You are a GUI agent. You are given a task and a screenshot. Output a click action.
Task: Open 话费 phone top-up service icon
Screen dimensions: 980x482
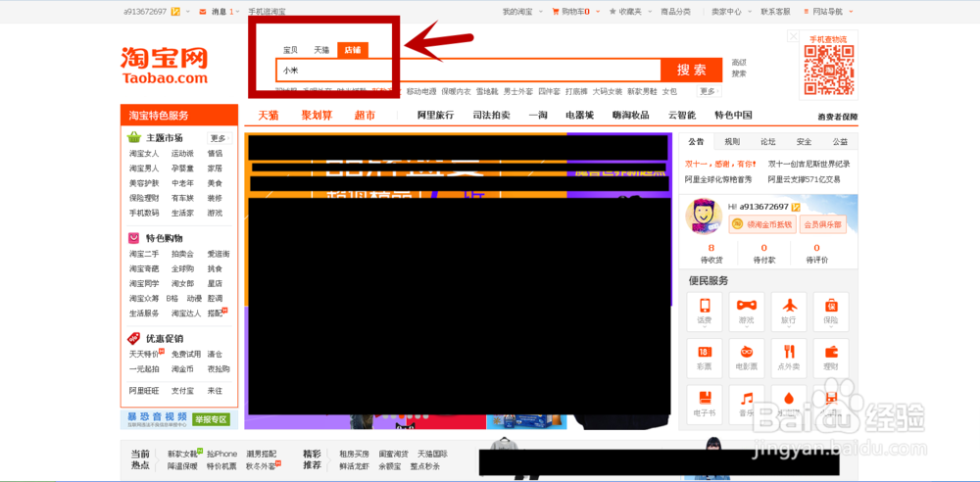[705, 312]
